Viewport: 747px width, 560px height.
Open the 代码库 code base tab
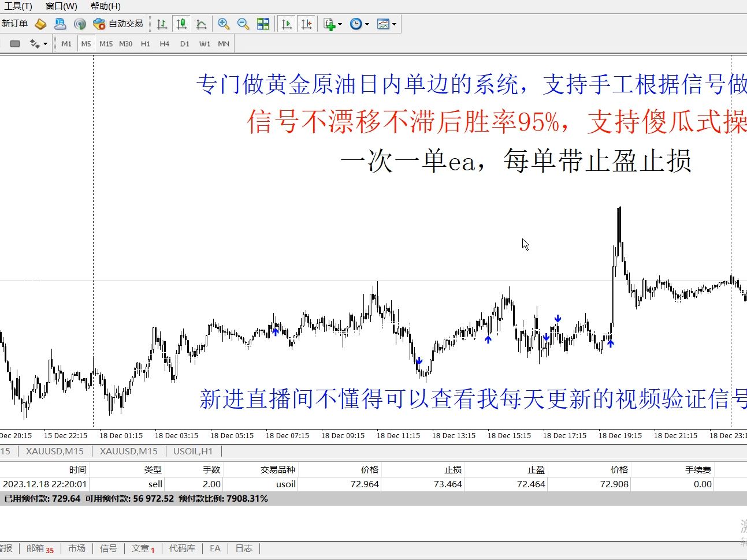(182, 548)
